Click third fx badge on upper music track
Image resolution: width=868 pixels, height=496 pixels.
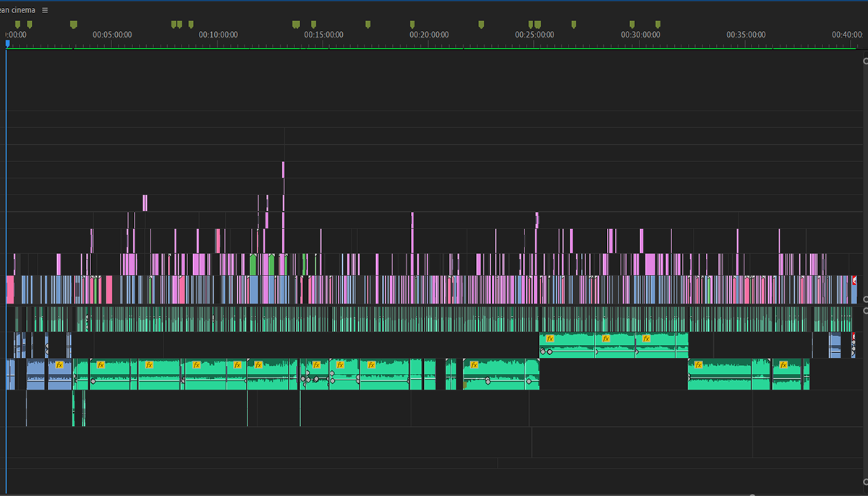click(646, 338)
